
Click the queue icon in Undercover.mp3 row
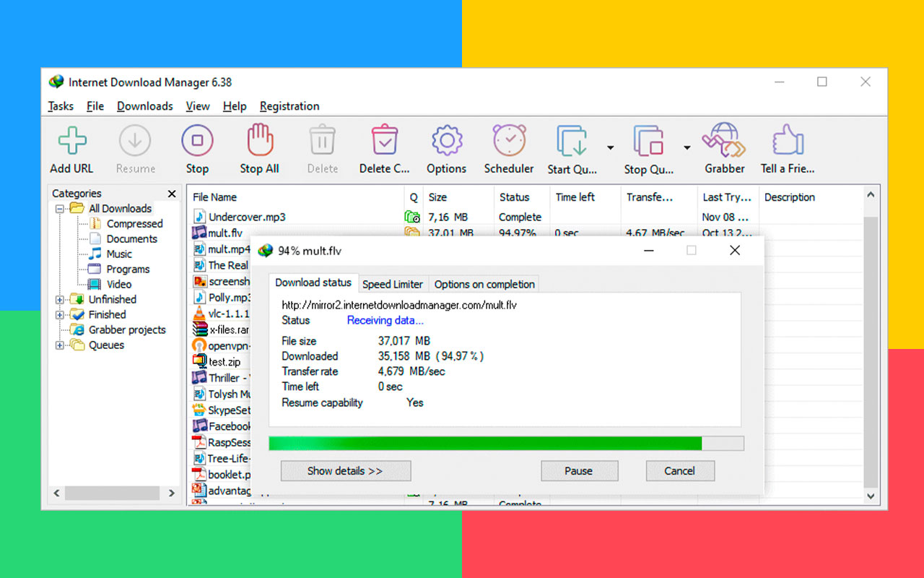coord(412,217)
